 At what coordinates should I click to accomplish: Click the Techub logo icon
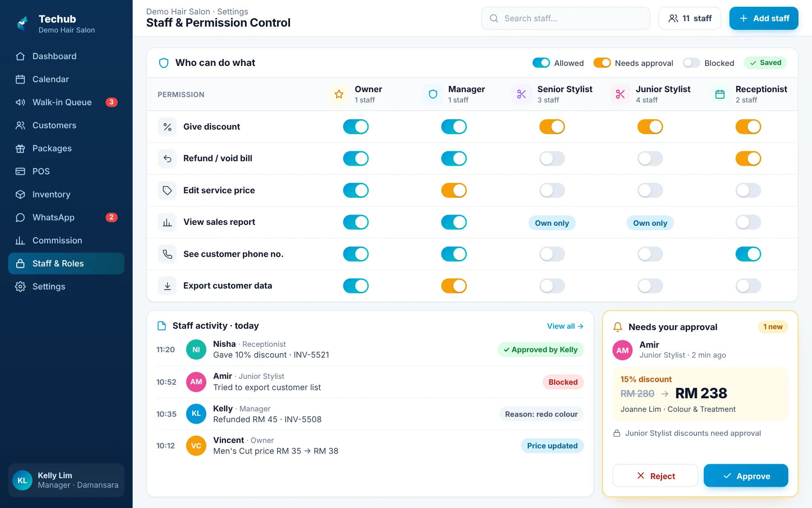click(23, 23)
